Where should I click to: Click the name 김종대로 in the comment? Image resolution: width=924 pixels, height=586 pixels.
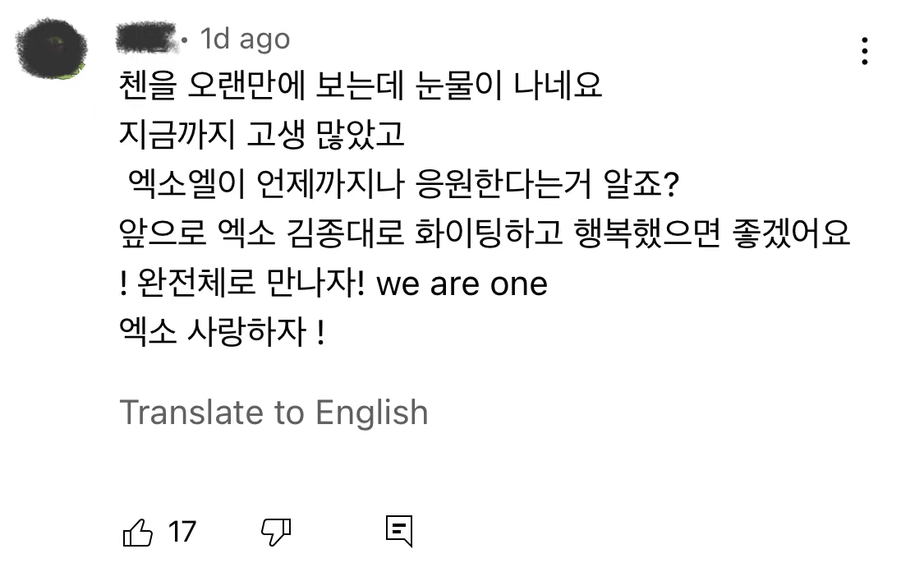pyautogui.click(x=345, y=233)
